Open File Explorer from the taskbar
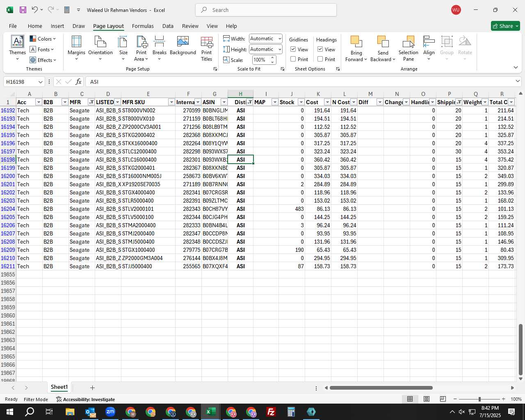The height and width of the screenshot is (420, 525). coord(70,412)
